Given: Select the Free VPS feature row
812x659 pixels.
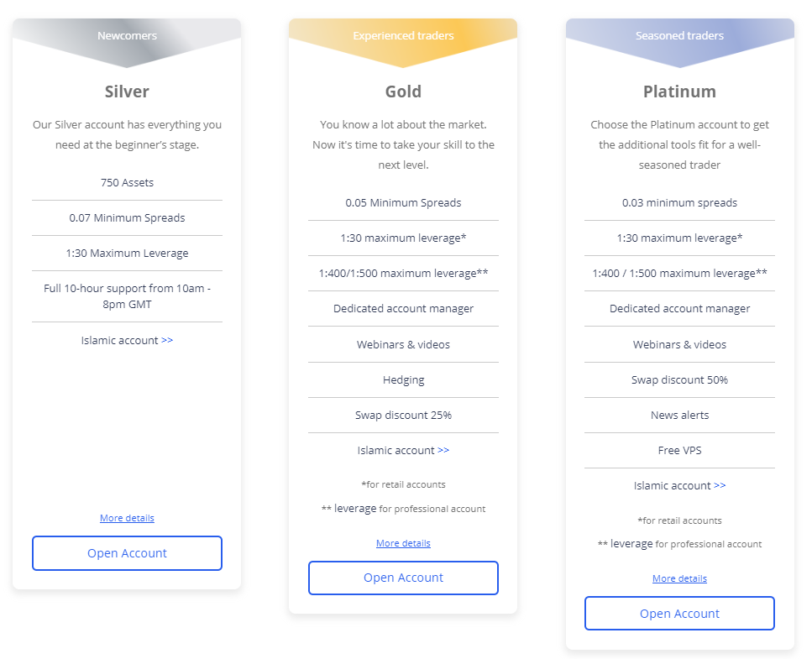Looking at the screenshot, I should [x=679, y=450].
